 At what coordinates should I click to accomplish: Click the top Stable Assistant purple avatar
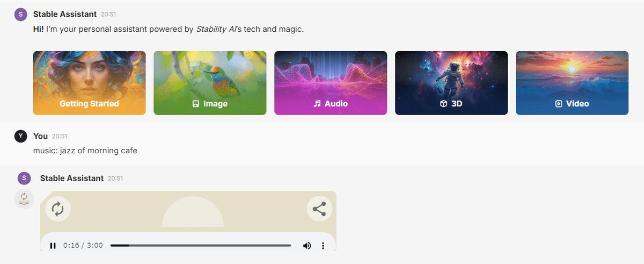coord(20,15)
